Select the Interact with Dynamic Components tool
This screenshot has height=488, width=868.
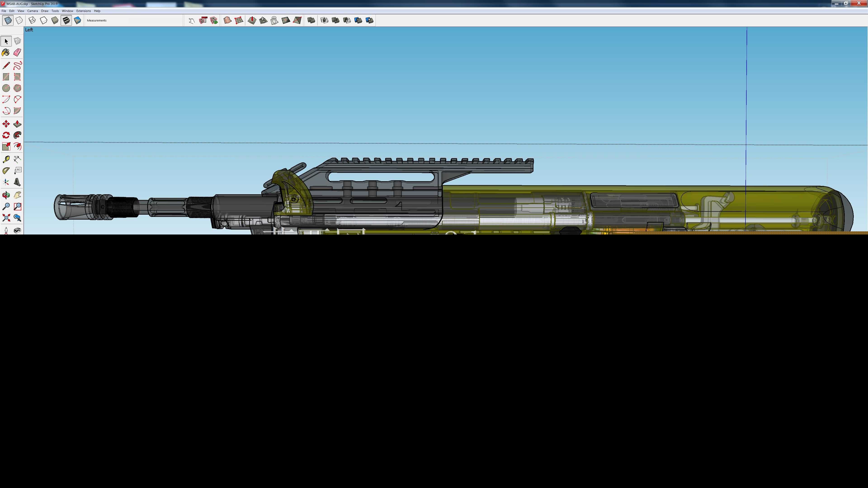(192, 21)
